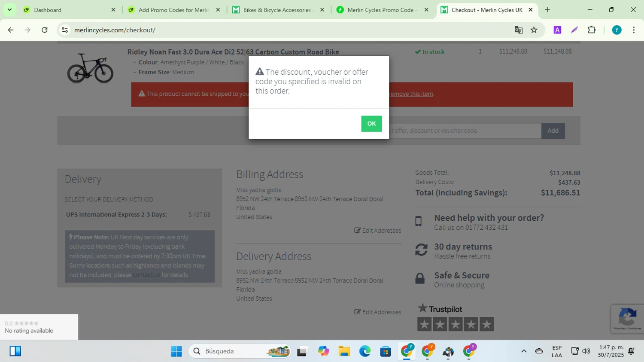Image resolution: width=644 pixels, height=362 pixels.
Task: Click the Google rating widget
Action: click(x=39, y=327)
